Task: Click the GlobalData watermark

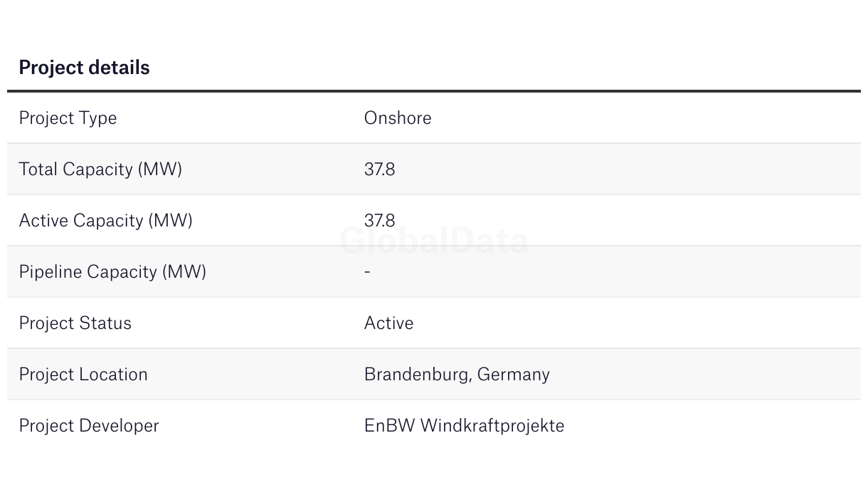Action: point(434,241)
